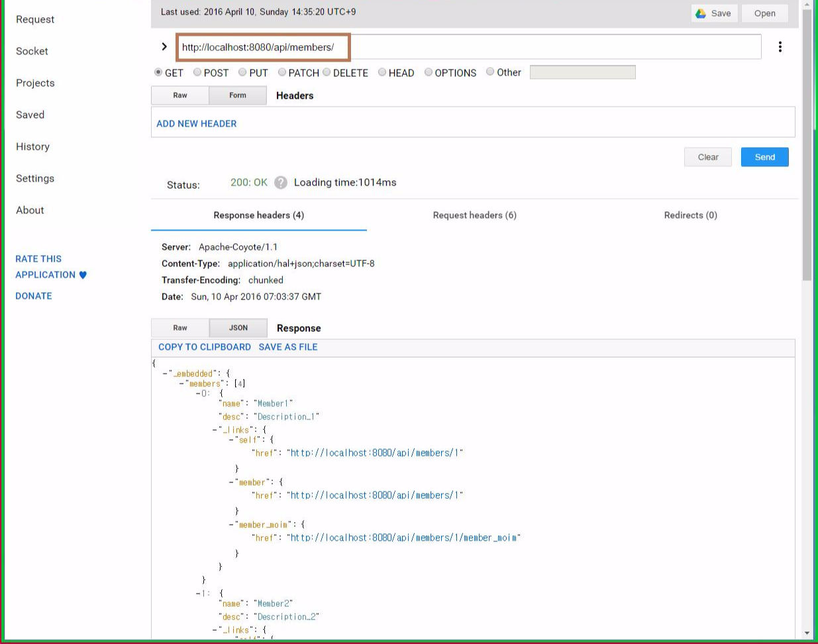Click the "Description_1" value
Image resolution: width=818 pixels, height=644 pixels.
pyautogui.click(x=287, y=417)
